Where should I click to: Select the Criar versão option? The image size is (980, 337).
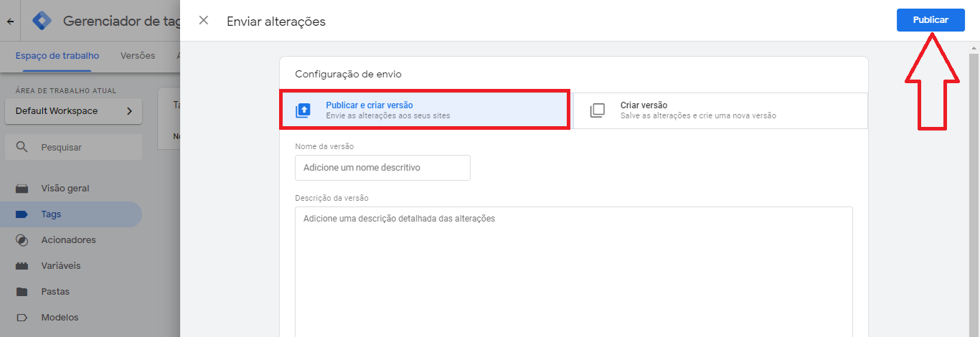click(x=720, y=110)
